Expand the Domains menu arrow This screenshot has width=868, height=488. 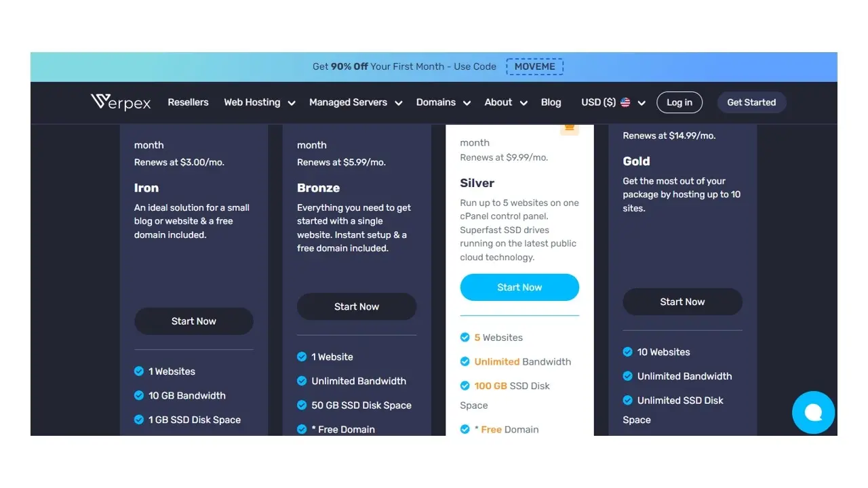tap(467, 103)
